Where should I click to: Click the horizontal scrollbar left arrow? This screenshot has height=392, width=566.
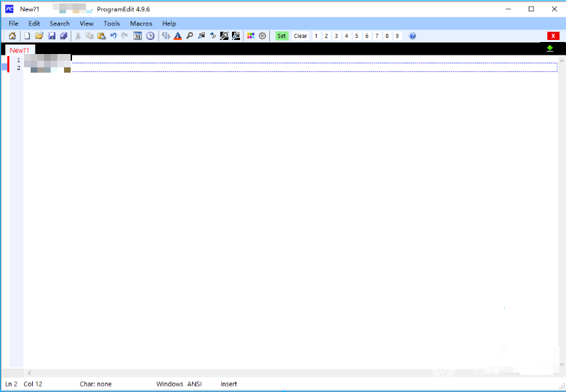tap(29, 373)
